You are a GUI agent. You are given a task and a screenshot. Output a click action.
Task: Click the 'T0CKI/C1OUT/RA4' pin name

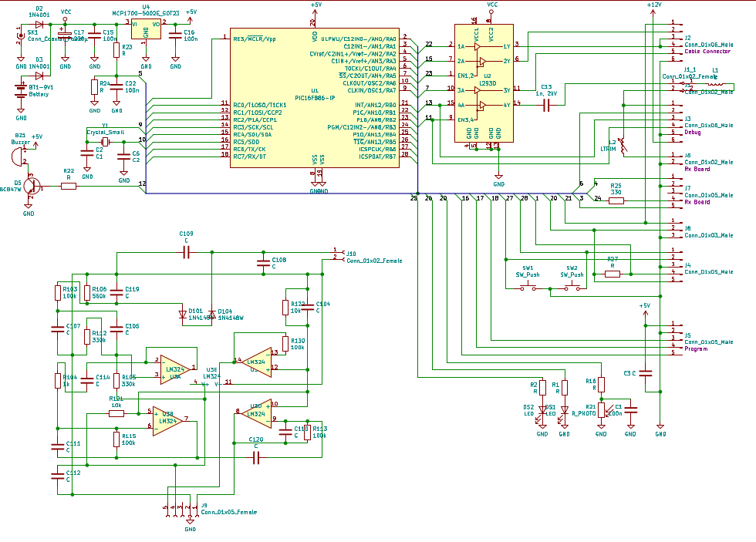coord(370,69)
